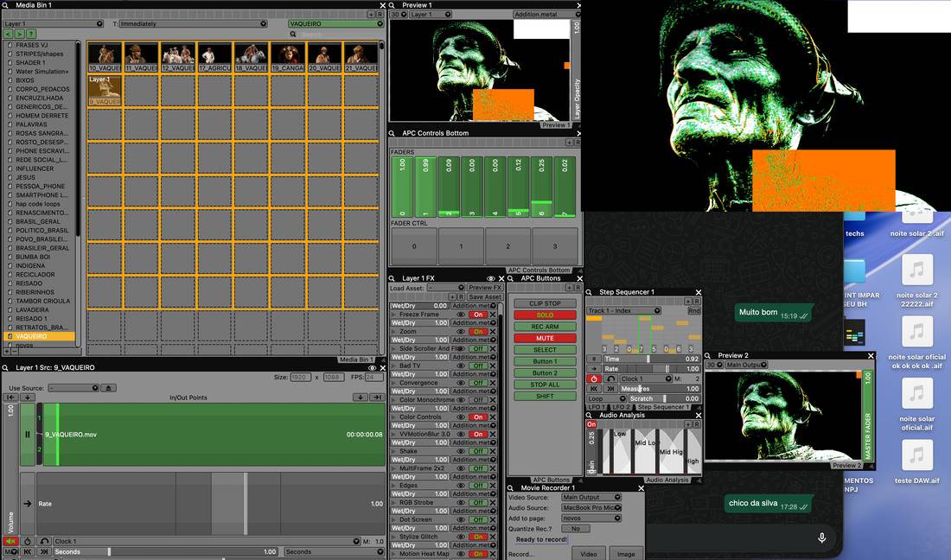Viewport: 951px width, 560px height.
Task: Remove the Freeze Frame effect with its X
Action: 493,315
